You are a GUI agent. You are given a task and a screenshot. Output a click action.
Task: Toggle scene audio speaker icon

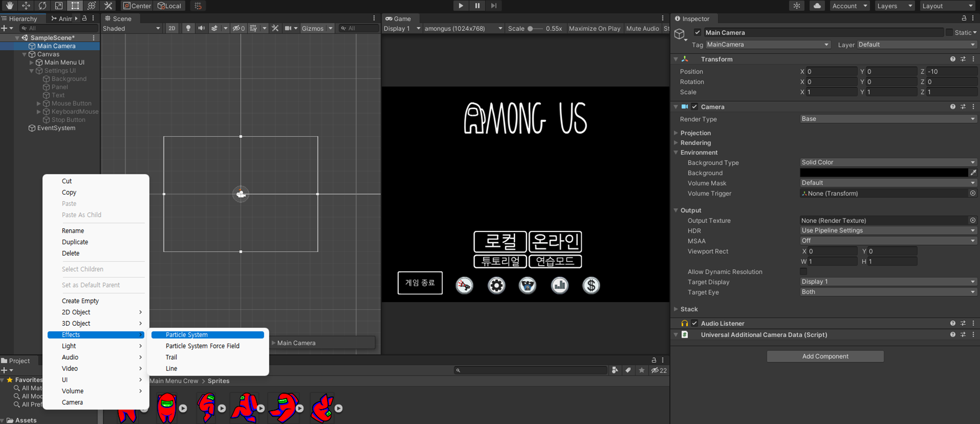pos(201,28)
